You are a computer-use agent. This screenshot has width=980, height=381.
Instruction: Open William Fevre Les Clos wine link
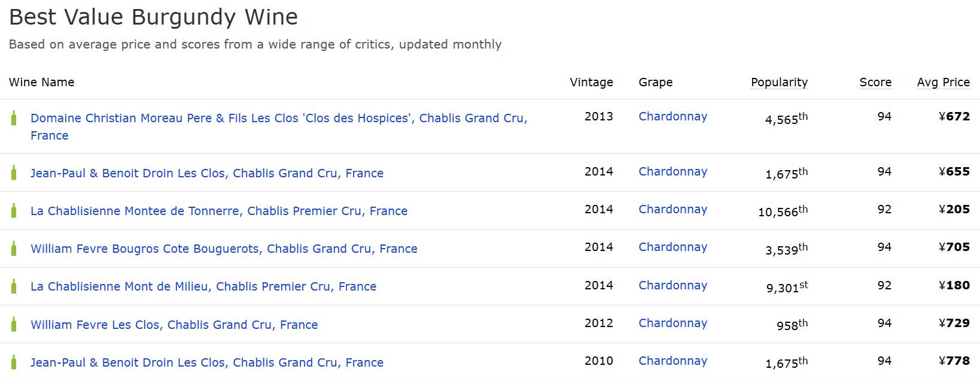tap(174, 325)
